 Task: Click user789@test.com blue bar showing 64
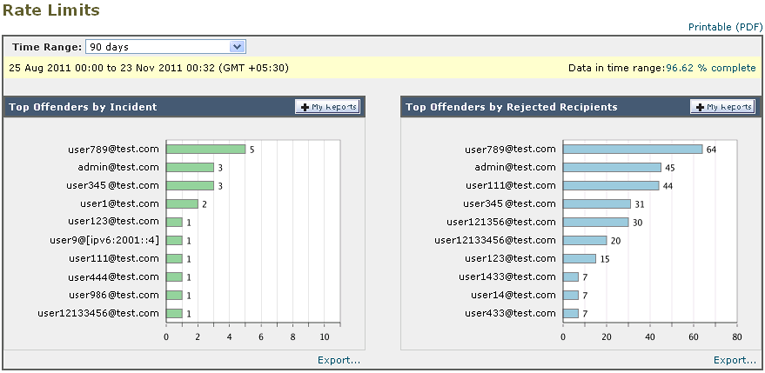[x=632, y=149]
